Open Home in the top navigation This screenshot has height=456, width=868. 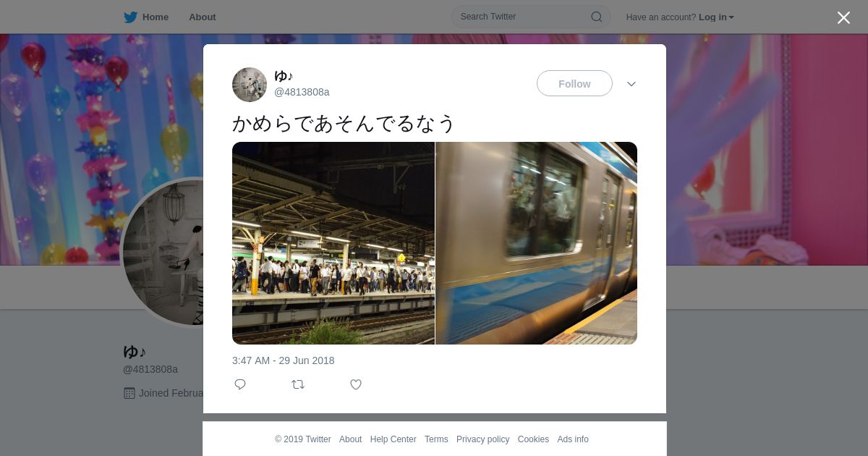[156, 17]
